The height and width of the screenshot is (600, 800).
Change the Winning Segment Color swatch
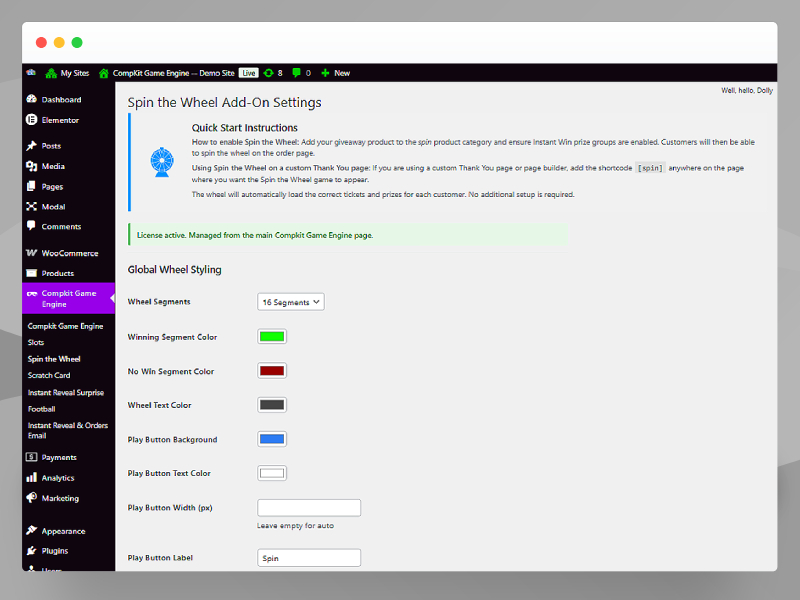[272, 336]
